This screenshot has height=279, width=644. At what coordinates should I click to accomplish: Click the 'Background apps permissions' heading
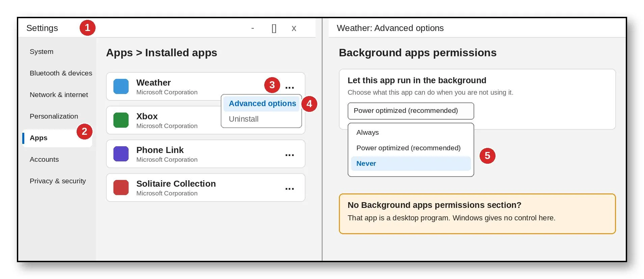point(418,53)
